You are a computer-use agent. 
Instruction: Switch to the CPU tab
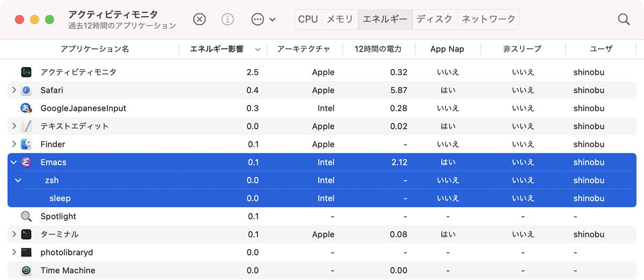pyautogui.click(x=308, y=19)
